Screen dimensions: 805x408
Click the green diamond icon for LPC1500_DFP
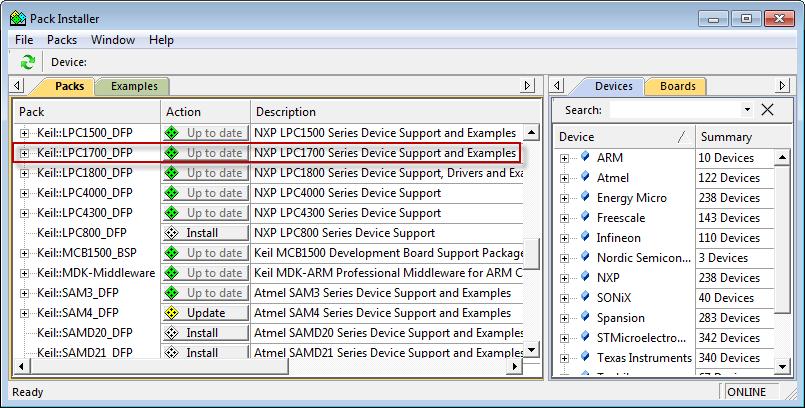pyautogui.click(x=172, y=133)
